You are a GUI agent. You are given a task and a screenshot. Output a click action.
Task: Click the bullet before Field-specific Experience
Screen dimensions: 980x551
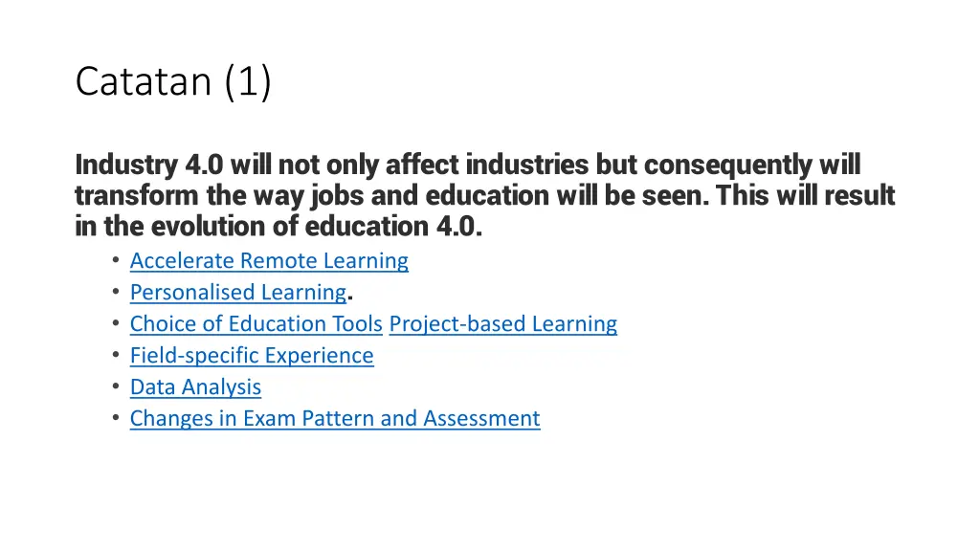tap(116, 354)
